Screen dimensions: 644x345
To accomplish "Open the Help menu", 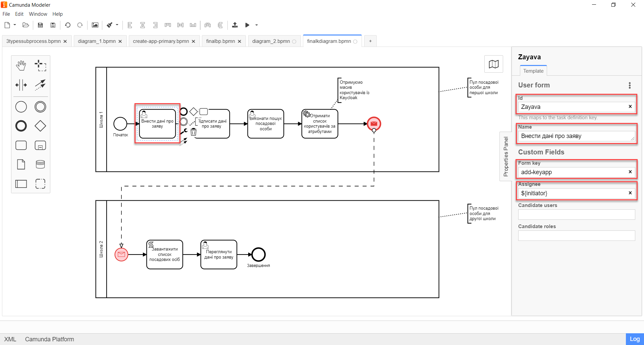I will tap(57, 14).
